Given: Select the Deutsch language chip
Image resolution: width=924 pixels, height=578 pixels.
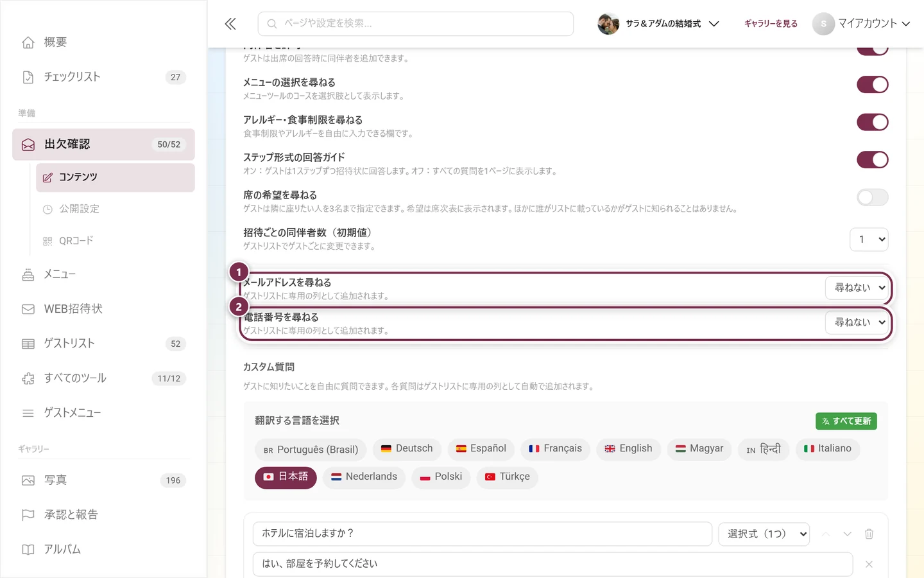Looking at the screenshot, I should [407, 449].
